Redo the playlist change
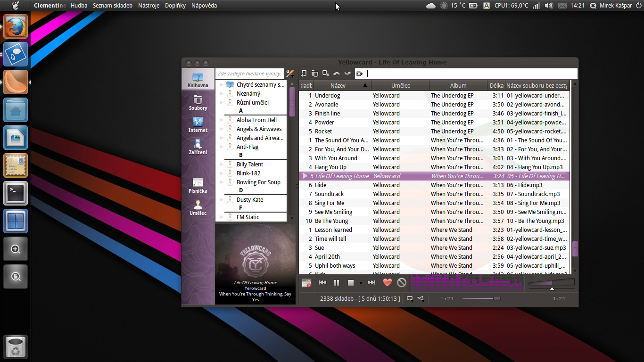The height and width of the screenshot is (362, 644). click(347, 74)
